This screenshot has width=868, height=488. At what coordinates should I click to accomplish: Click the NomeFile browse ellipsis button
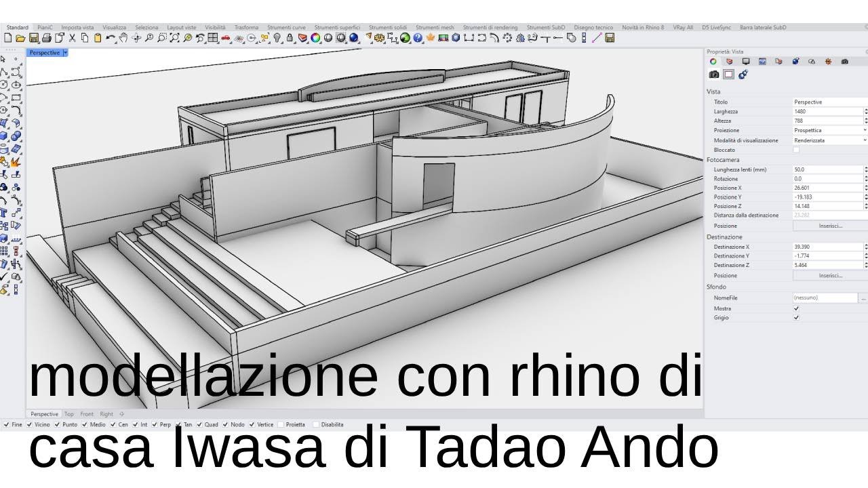tap(863, 298)
